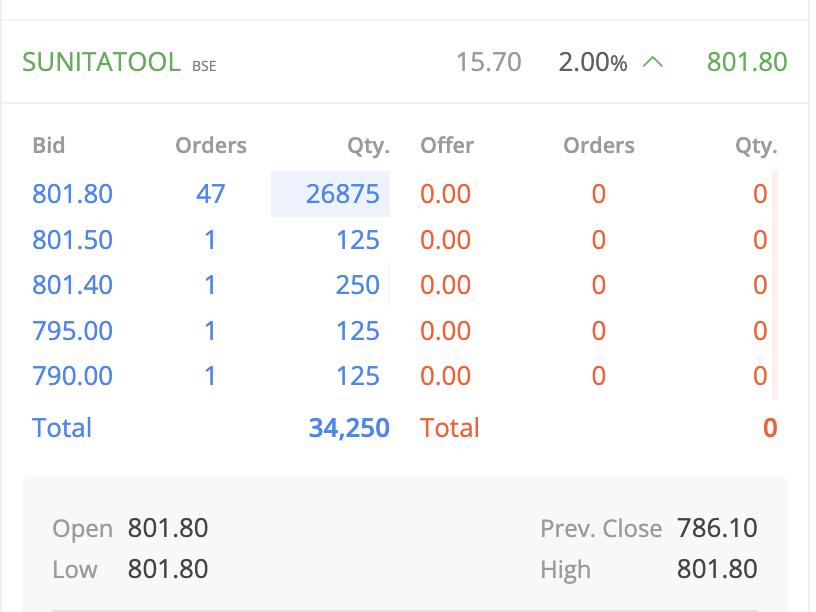Viewport: 816px width, 612px height.
Task: Click the 801.80 last traded price
Action: [747, 62]
